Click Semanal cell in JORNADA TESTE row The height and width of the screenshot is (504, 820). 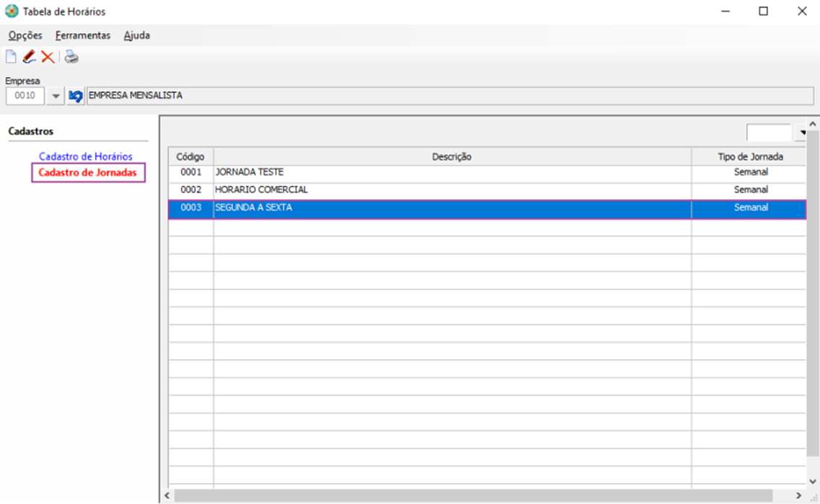tap(749, 172)
